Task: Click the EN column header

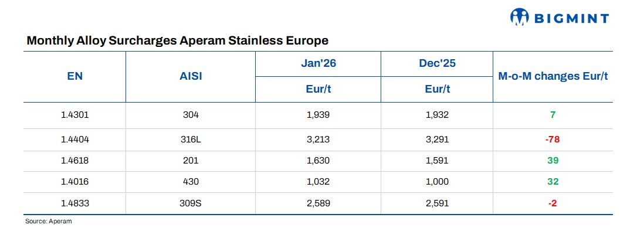Action: click(75, 77)
